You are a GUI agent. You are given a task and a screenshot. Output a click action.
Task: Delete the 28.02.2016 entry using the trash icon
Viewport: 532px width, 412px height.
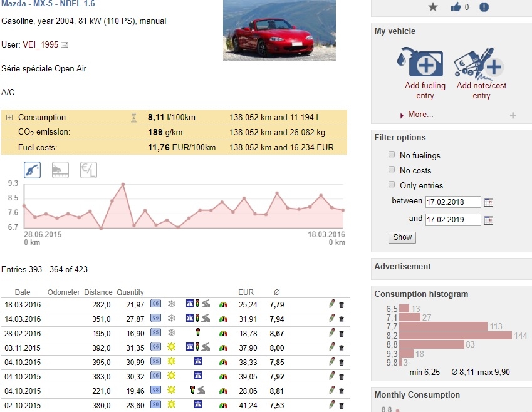342,334
